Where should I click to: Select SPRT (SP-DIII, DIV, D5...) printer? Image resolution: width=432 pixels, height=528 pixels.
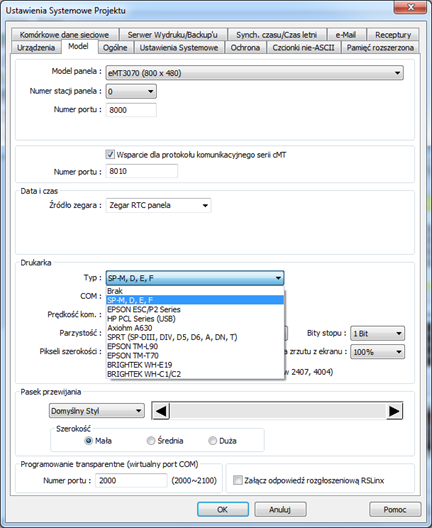[195, 337]
